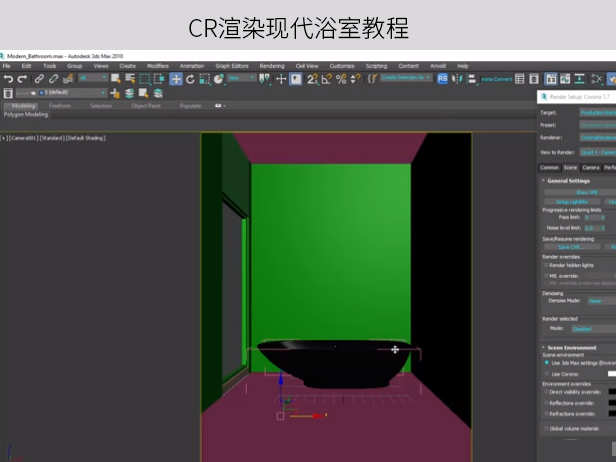
Task: Click the Setup LightMix button
Action: tap(573, 201)
